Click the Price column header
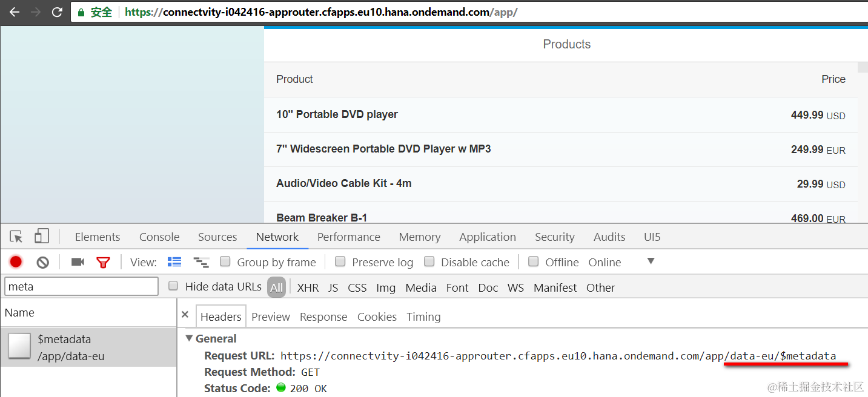This screenshot has height=397, width=868. coord(833,79)
